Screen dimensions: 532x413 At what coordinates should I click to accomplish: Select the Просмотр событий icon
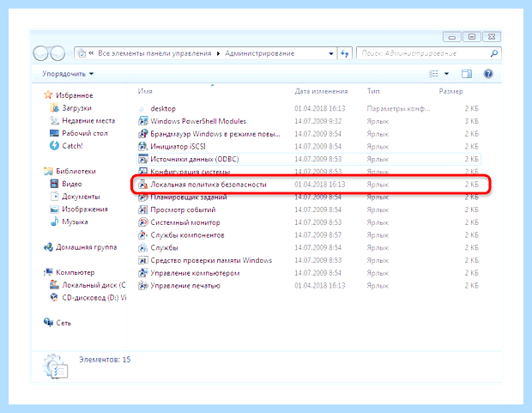(x=142, y=210)
